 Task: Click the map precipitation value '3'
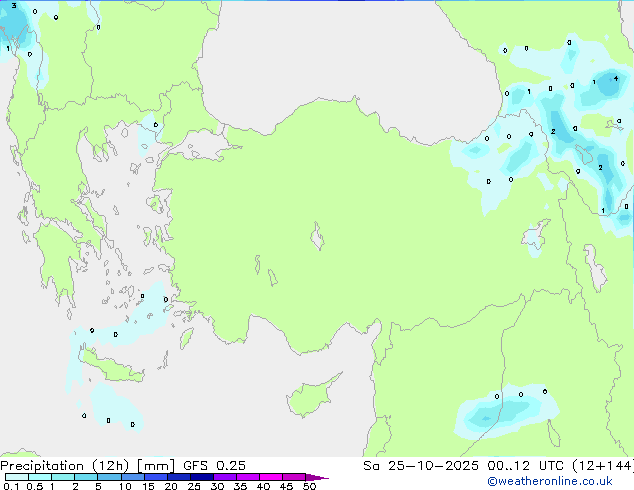click(x=14, y=6)
